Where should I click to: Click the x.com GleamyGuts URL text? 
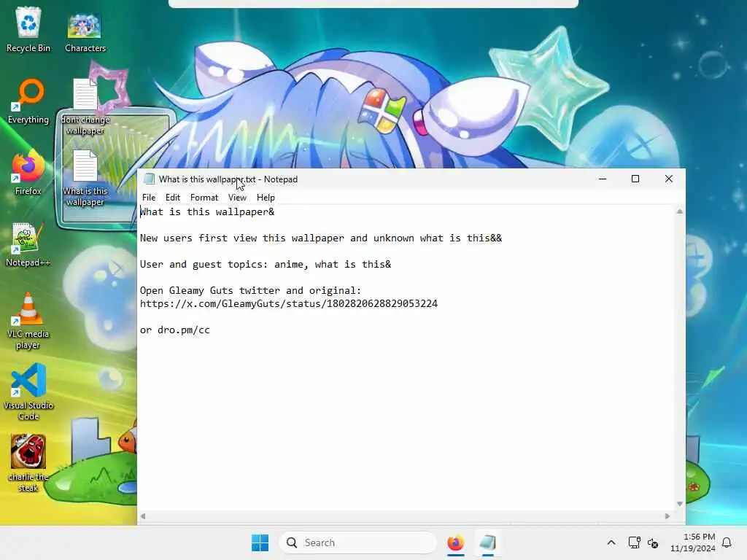[x=289, y=304]
